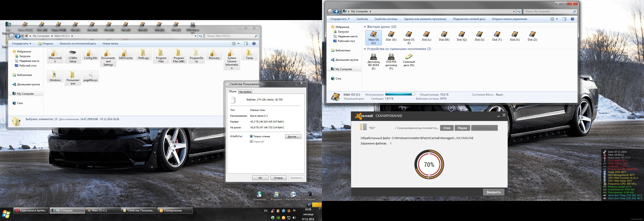Collapse the Устройства со съемными носителями group
Viewport: 644px width, 221px height.
(x=365, y=49)
